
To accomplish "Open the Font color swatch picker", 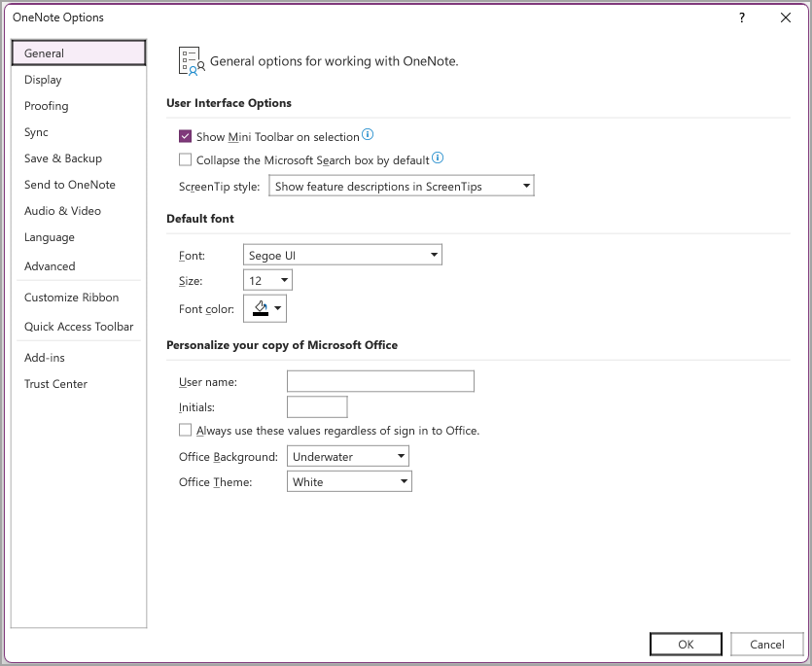I will 258,307.
